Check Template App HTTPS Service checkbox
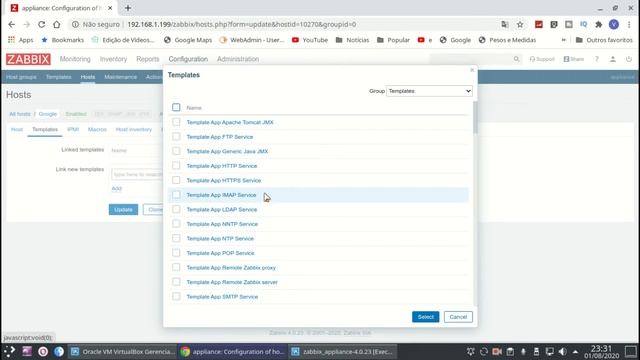 [x=176, y=180]
